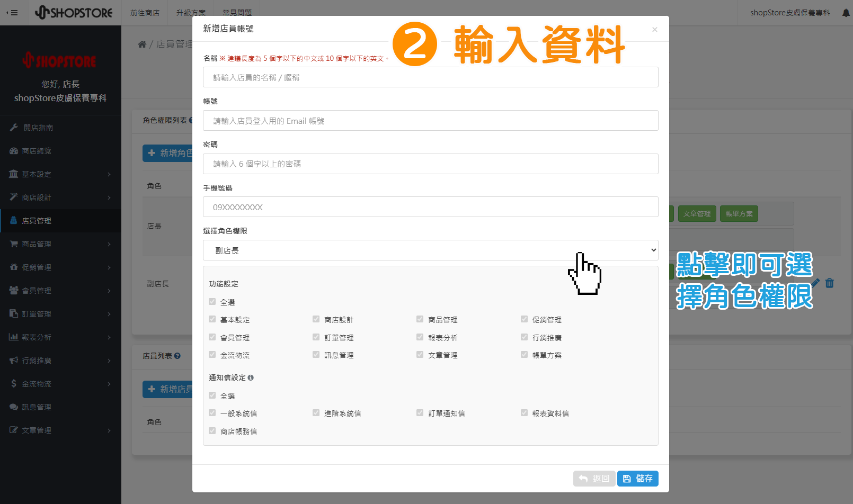Toggle the 全選 checkbox under 功能設定

(212, 302)
